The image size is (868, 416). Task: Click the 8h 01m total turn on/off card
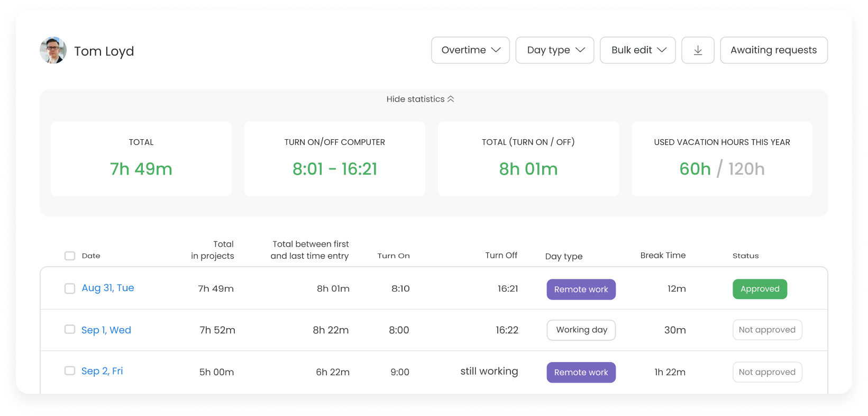[x=528, y=159]
